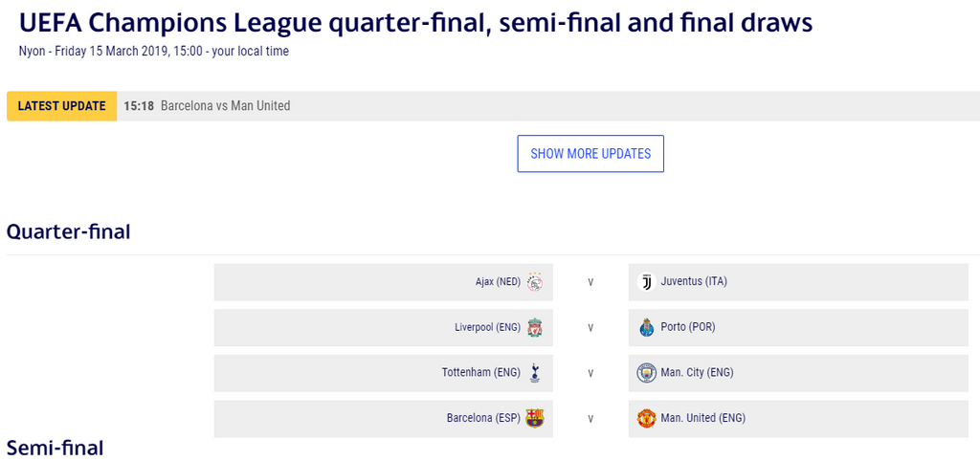
Task: Click the Barcelona vs Man United update
Action: 225,106
